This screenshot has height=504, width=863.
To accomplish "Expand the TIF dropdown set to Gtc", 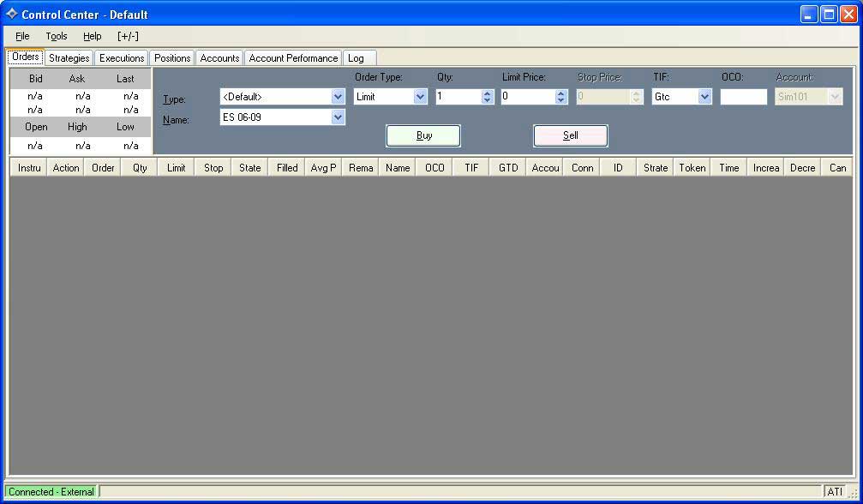I will 704,97.
